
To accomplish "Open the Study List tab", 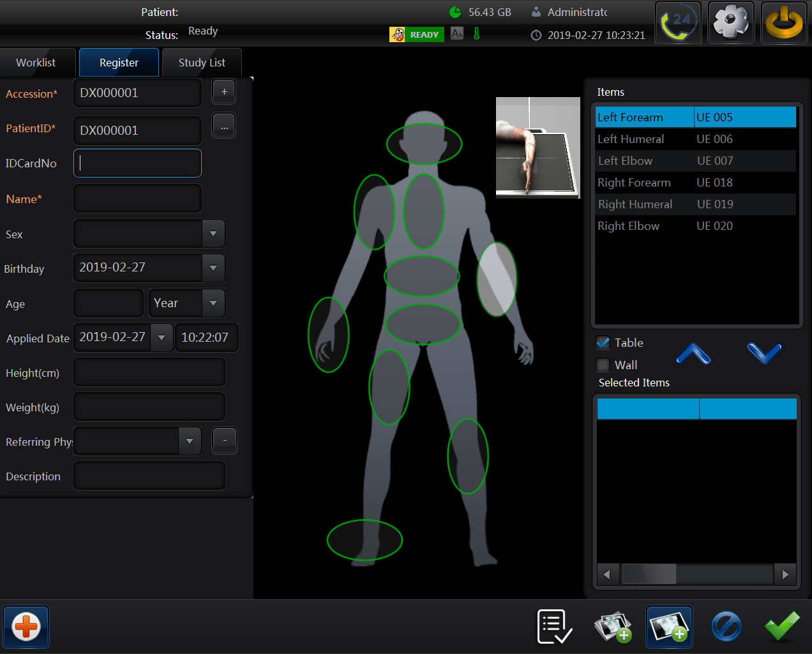I will (202, 63).
